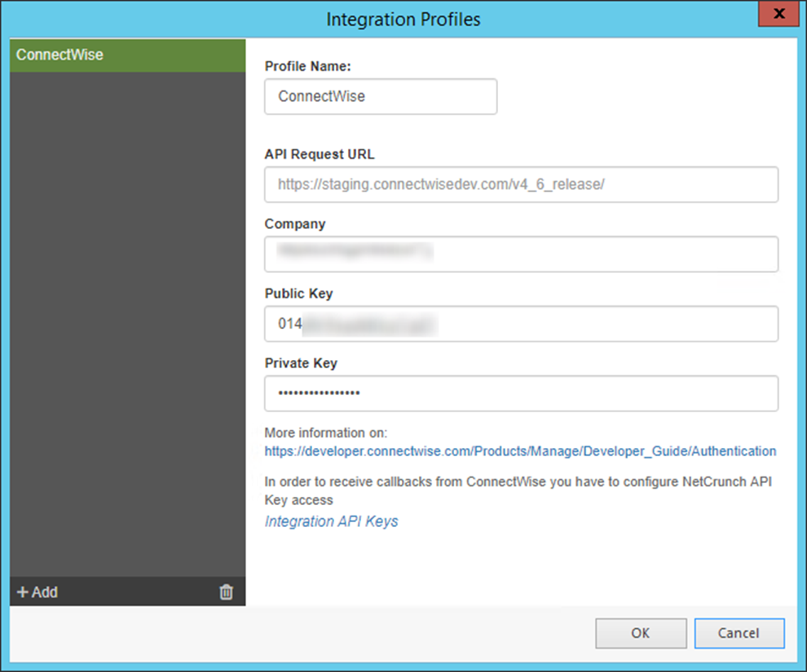This screenshot has width=807, height=672.
Task: Focus the API Request URL field
Action: pos(522,185)
